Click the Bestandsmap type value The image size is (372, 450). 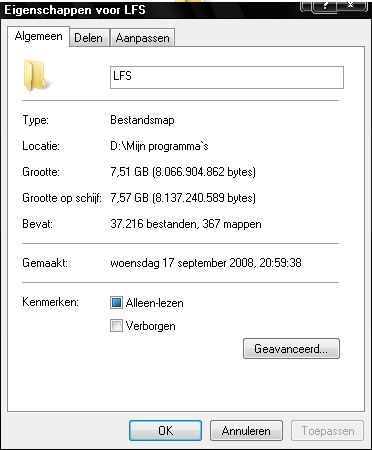pyautogui.click(x=142, y=120)
